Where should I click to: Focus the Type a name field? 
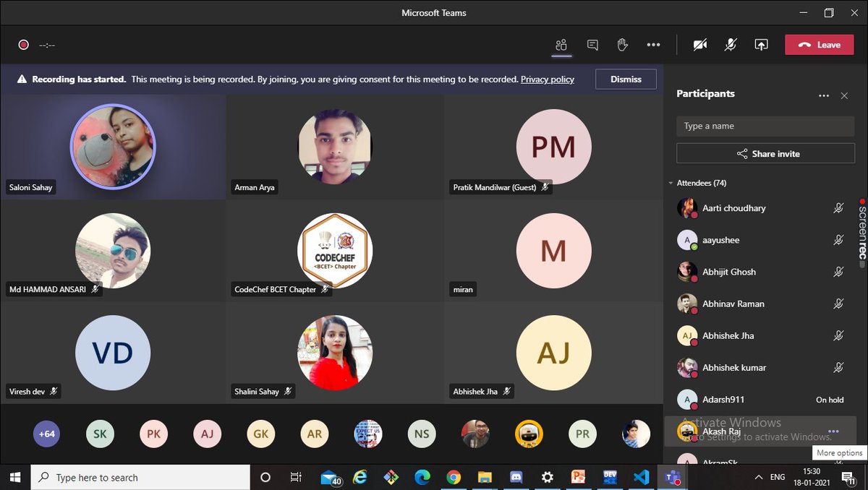pos(765,126)
